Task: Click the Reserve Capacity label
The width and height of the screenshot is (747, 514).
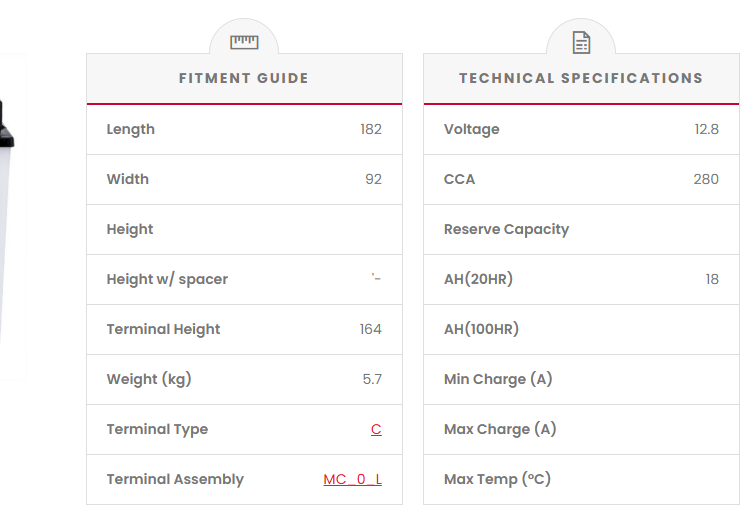Action: [x=506, y=229]
